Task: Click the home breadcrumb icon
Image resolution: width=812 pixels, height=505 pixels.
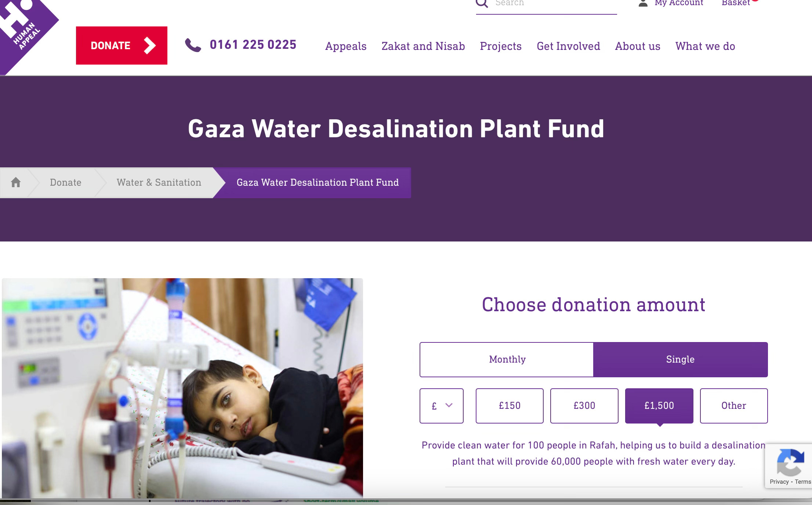Action: (16, 182)
